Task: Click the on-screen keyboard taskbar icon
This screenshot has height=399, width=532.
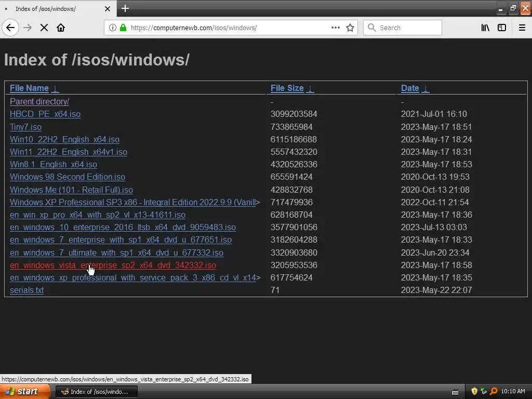Action: coord(455,392)
